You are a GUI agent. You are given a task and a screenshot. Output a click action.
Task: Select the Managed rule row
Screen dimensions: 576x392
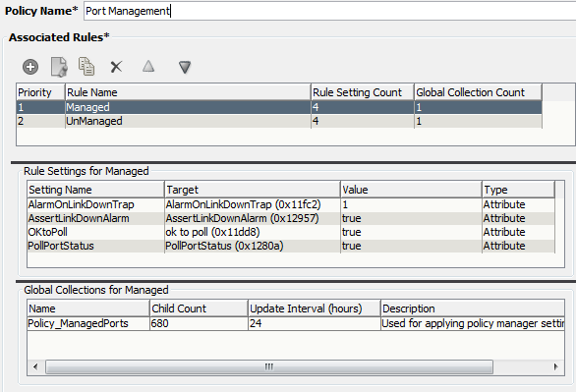coord(279,107)
